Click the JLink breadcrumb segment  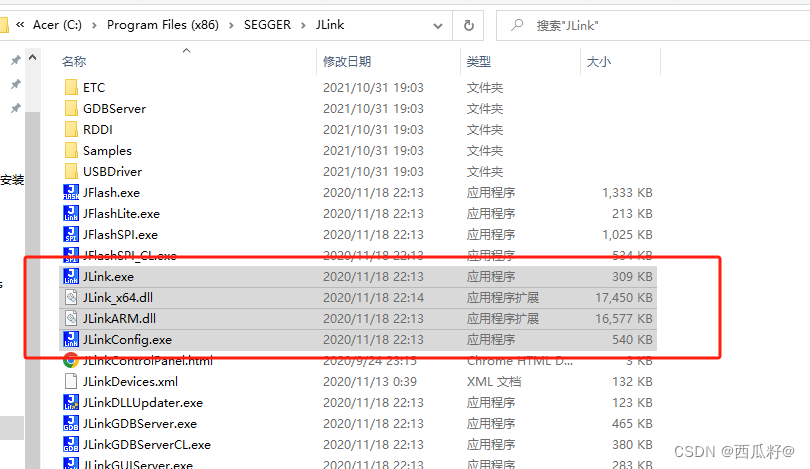[x=330, y=25]
